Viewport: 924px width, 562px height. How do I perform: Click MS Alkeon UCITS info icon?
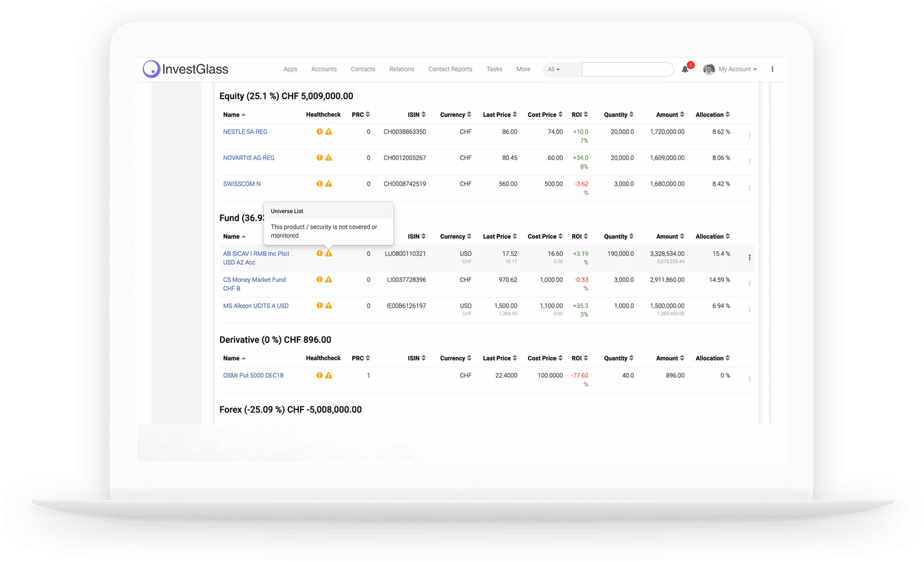tap(320, 305)
